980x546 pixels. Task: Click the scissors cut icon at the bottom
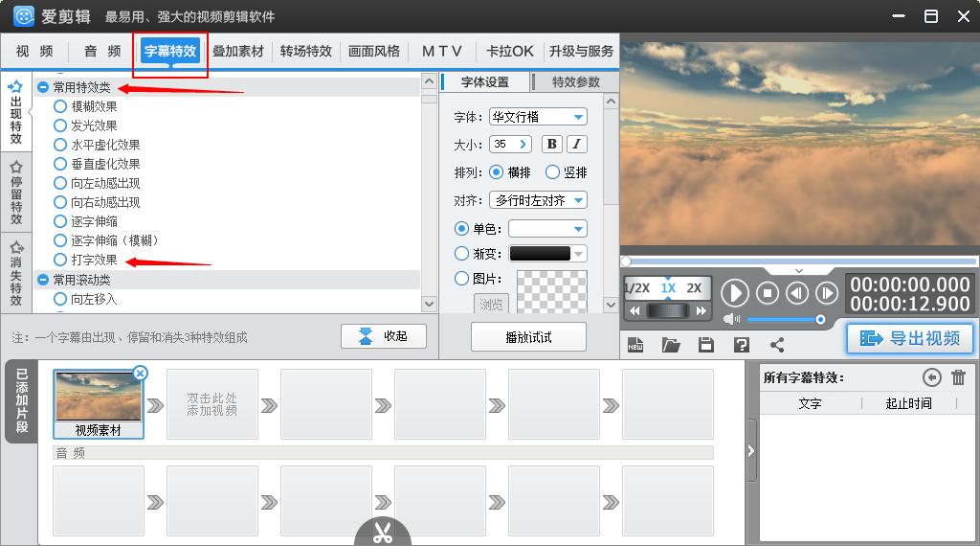(x=383, y=533)
